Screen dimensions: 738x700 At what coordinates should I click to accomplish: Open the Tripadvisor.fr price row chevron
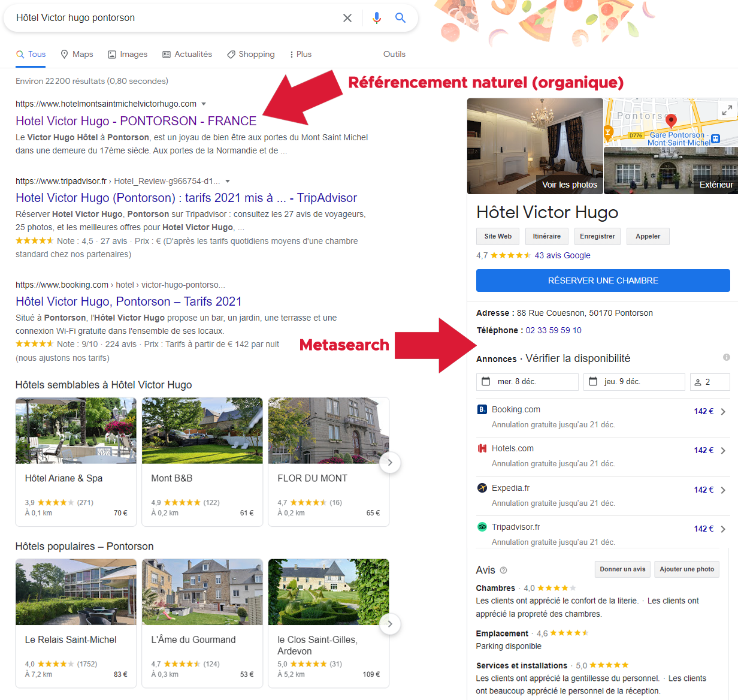click(x=724, y=529)
